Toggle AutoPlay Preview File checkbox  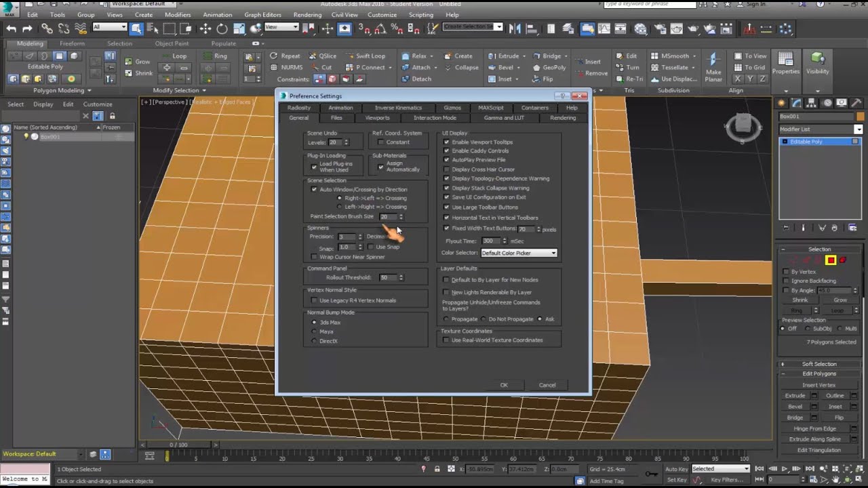pyautogui.click(x=446, y=160)
